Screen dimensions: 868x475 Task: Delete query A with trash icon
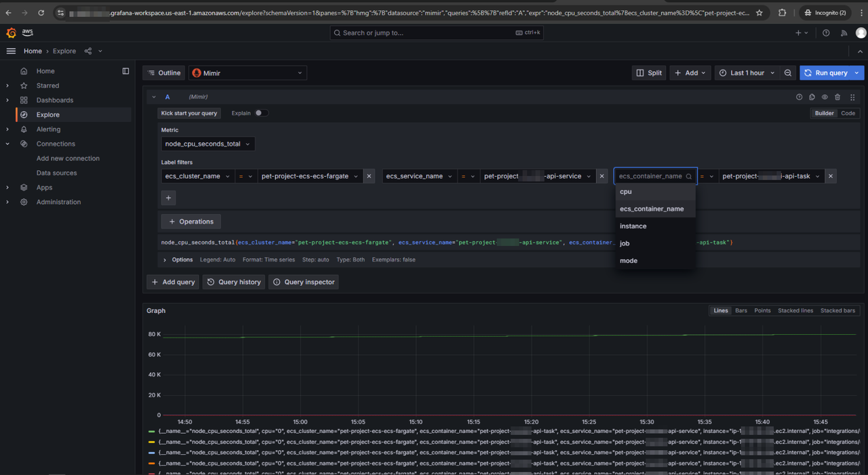click(837, 97)
